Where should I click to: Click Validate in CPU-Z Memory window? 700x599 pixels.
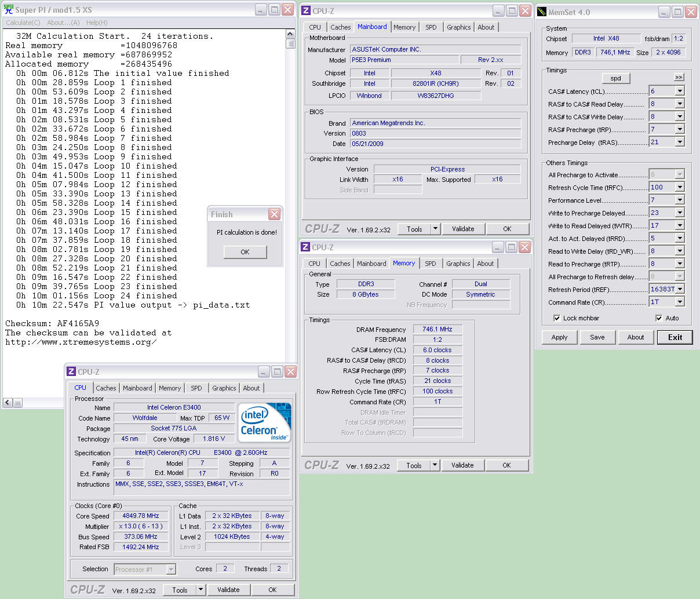coord(462,465)
